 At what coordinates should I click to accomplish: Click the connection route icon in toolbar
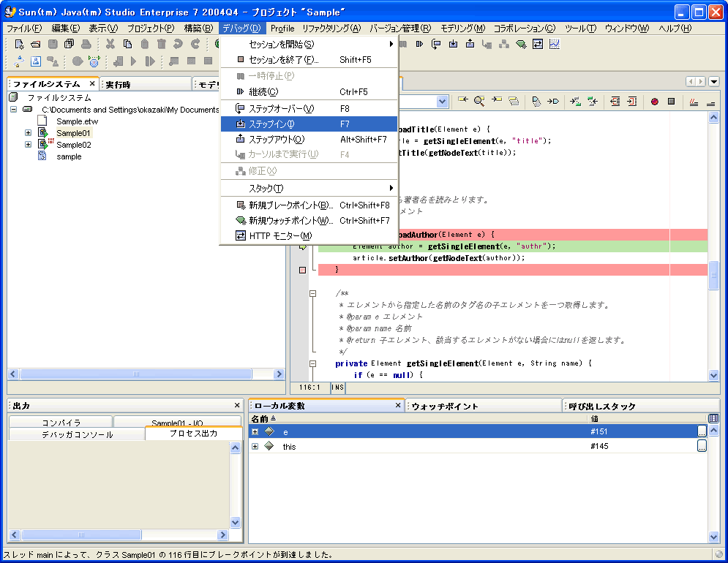[x=19, y=61]
